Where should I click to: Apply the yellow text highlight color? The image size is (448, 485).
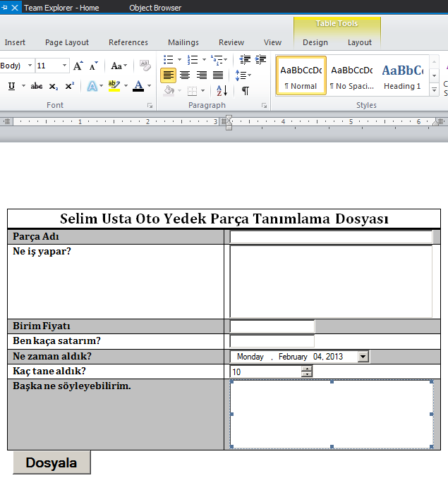(114, 86)
